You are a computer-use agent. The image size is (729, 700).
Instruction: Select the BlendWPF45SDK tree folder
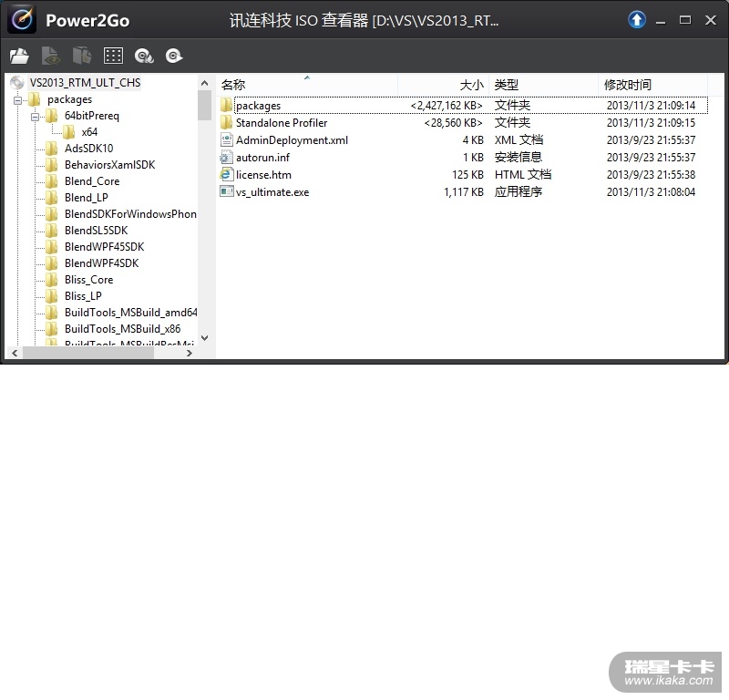(x=104, y=247)
